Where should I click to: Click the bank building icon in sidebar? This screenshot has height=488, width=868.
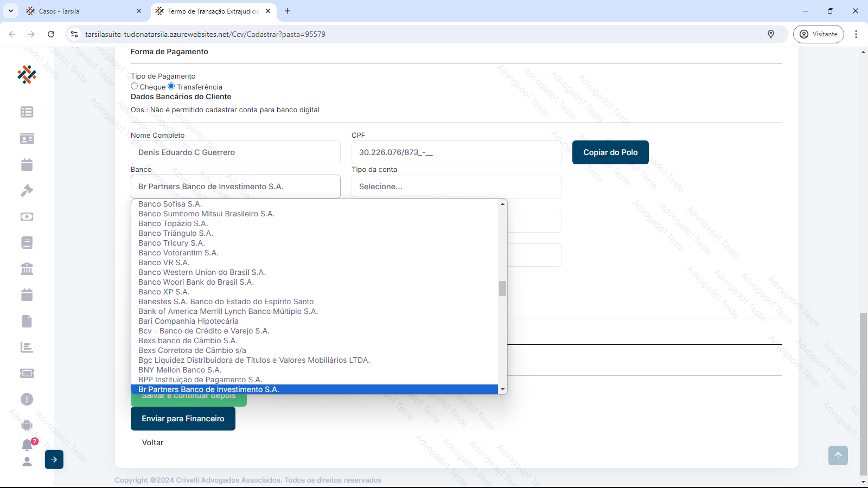point(27,268)
